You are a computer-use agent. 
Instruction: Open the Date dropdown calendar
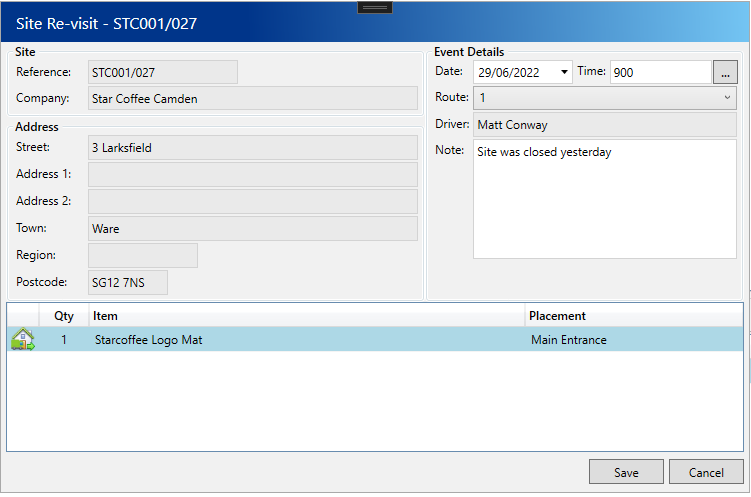[565, 72]
